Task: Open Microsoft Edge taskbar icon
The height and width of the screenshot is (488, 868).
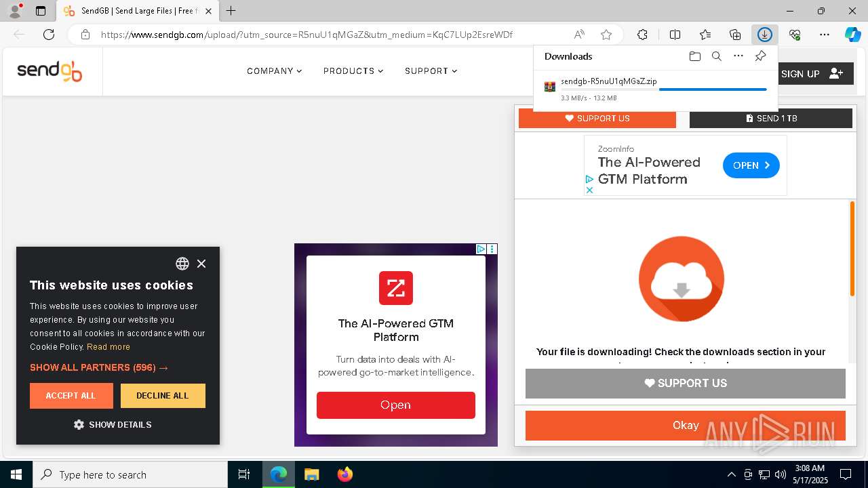Action: tap(279, 474)
